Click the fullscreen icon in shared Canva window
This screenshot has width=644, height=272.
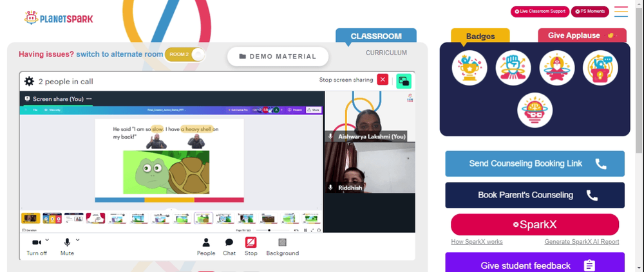click(x=312, y=230)
